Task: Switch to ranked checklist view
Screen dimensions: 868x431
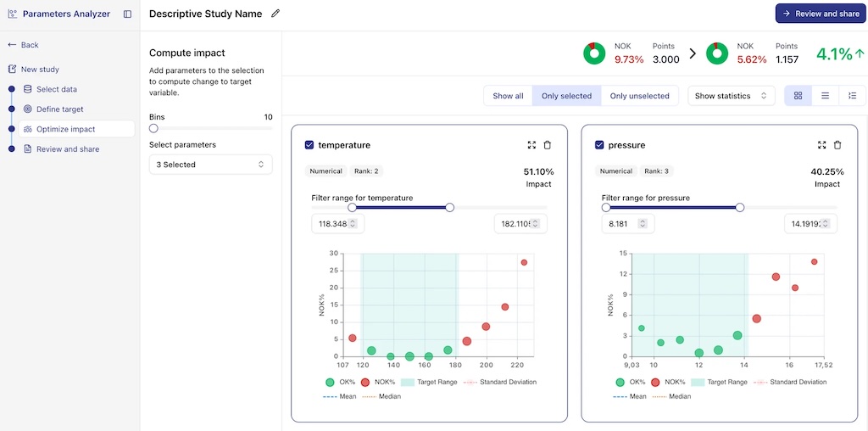Action: [x=852, y=96]
